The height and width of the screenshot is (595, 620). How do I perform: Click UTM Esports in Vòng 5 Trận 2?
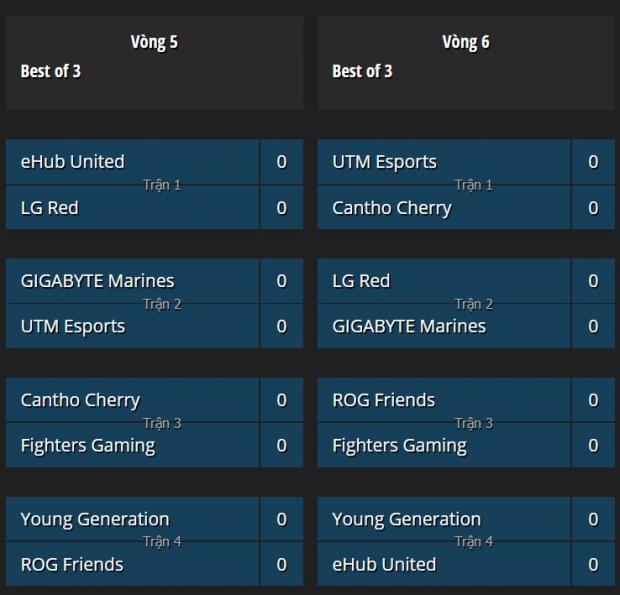tap(73, 326)
